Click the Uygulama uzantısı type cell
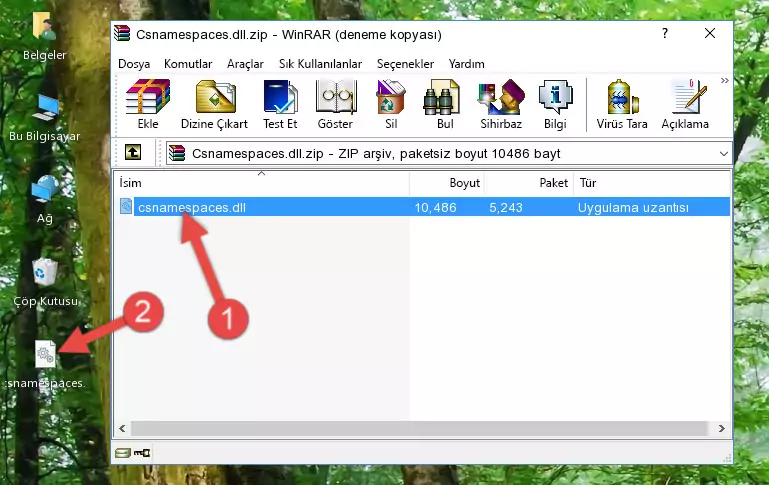The width and height of the screenshot is (769, 485). (x=633, y=207)
